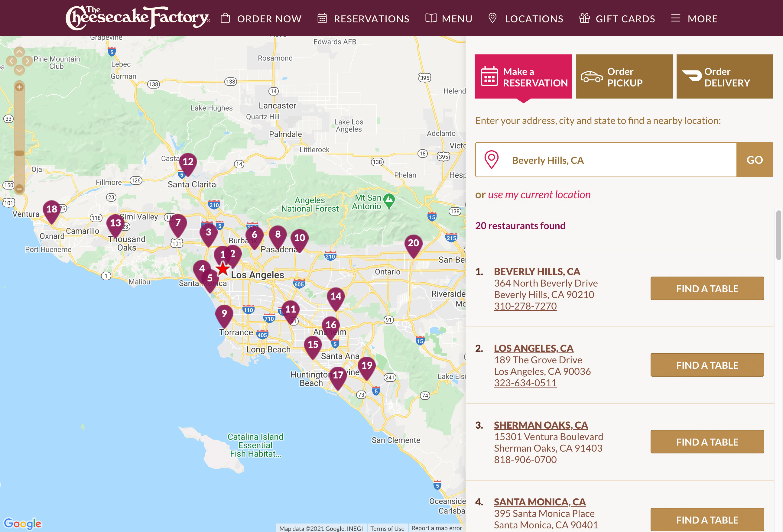
Task: Click map marker 20 near San Bernardino
Action: pos(413,244)
